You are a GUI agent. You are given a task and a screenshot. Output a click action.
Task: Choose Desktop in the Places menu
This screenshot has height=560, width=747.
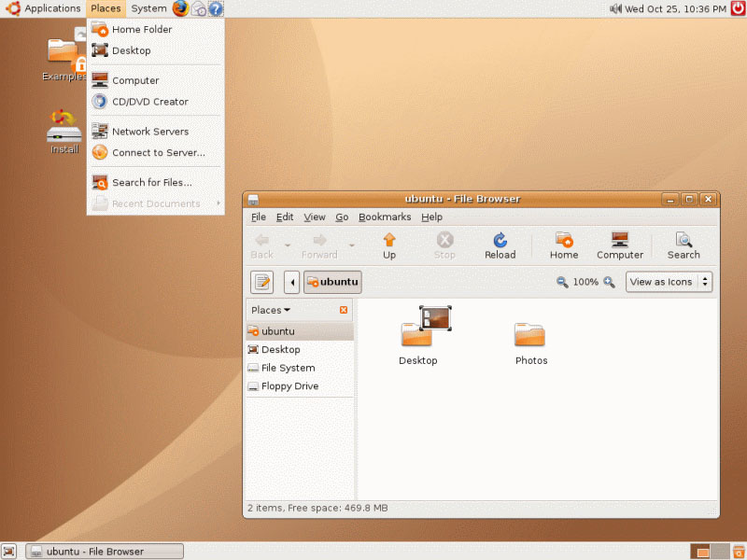point(155,50)
